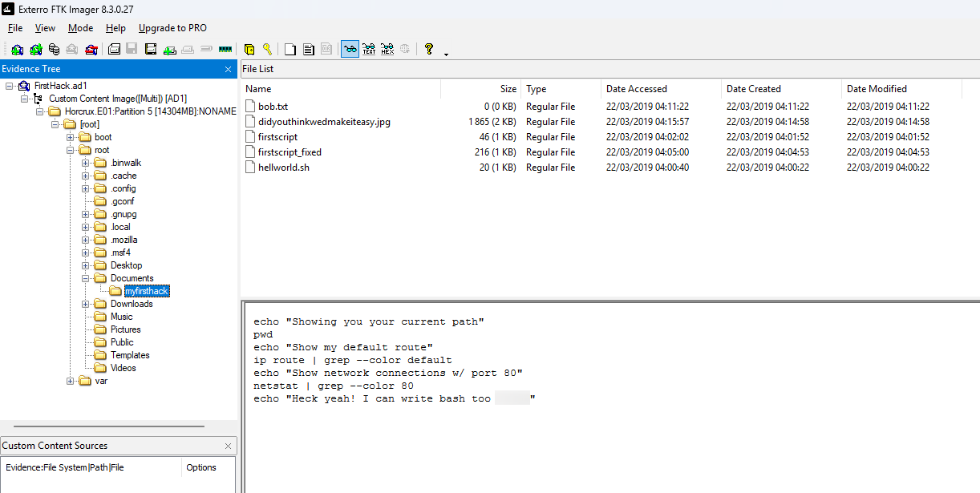This screenshot has height=493, width=980.
Task: Open the Help menu
Action: (x=115, y=28)
